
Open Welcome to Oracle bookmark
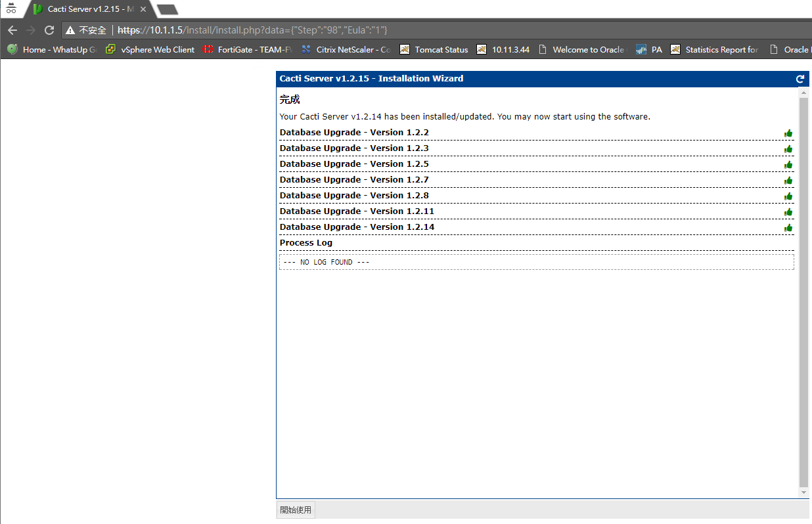[583, 49]
